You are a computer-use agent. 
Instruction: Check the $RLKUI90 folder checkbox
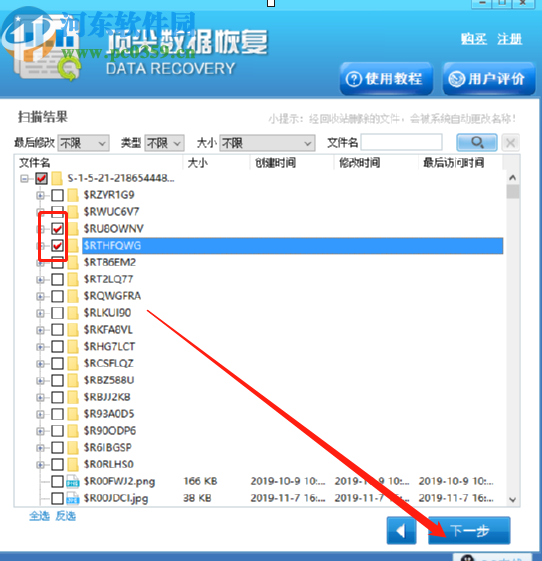(57, 313)
